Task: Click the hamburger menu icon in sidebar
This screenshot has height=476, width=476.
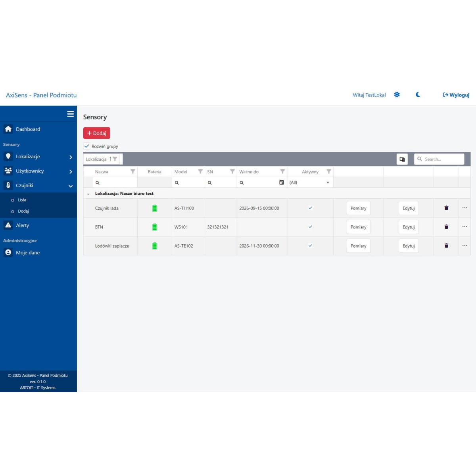Action: (x=71, y=114)
